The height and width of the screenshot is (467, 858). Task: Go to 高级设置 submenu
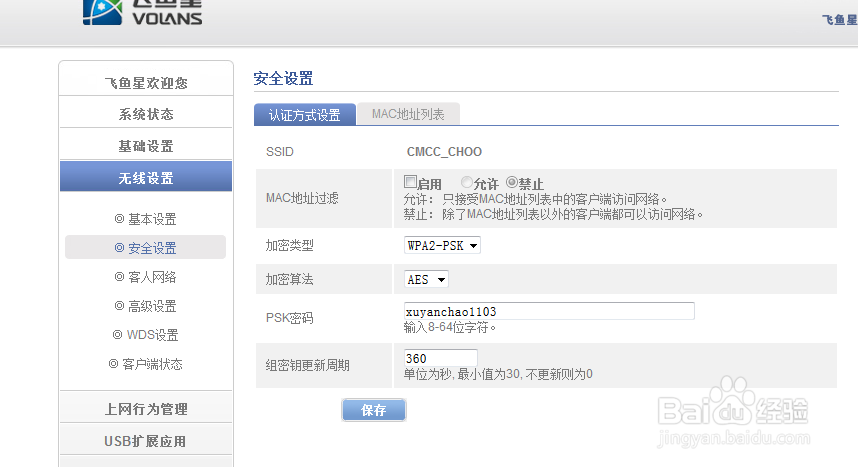(x=146, y=306)
